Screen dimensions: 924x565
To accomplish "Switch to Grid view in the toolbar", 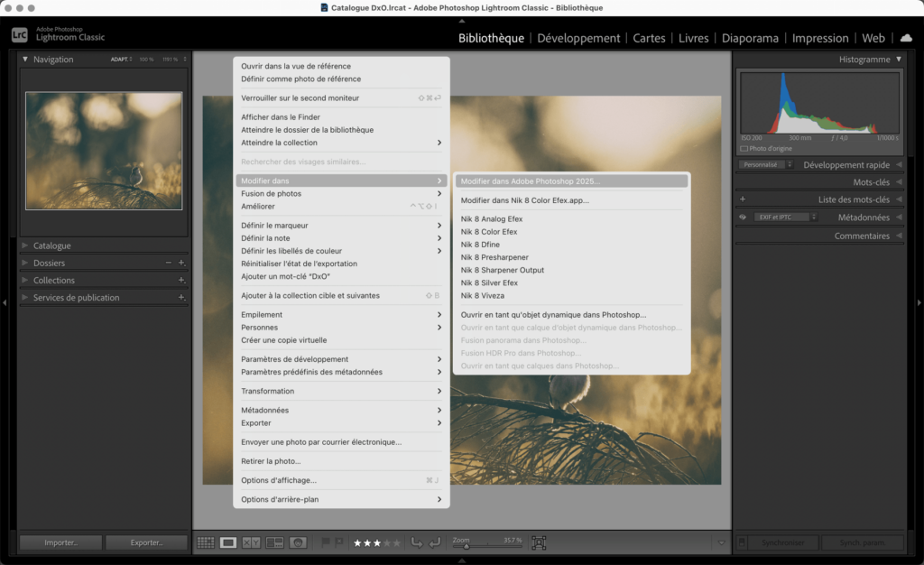I will 205,542.
